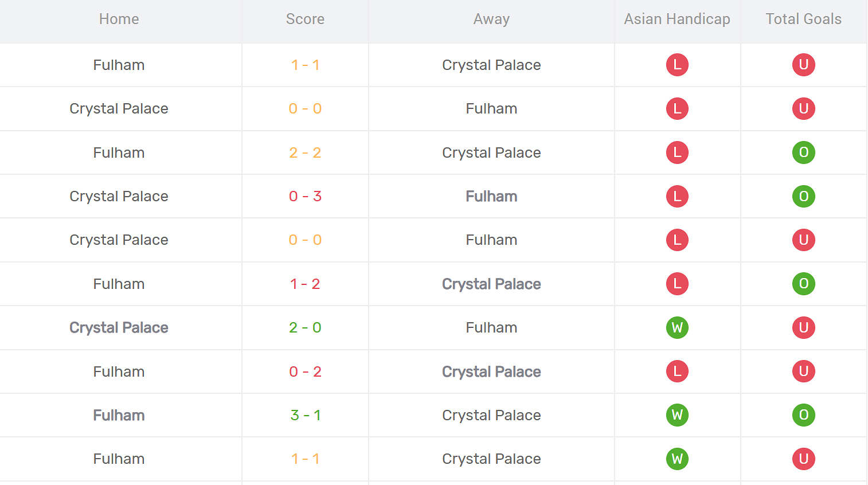
Task: Click the Asian Handicap column header
Action: pos(677,19)
